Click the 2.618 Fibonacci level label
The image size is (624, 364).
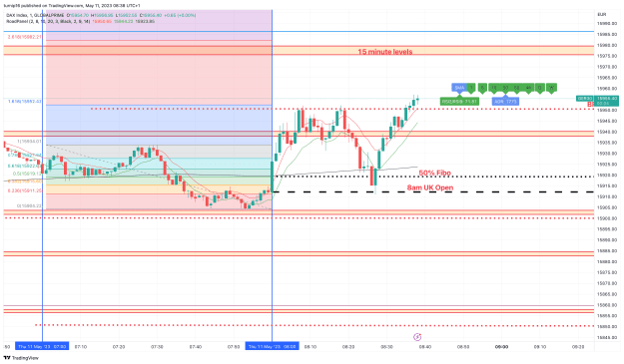coord(24,37)
